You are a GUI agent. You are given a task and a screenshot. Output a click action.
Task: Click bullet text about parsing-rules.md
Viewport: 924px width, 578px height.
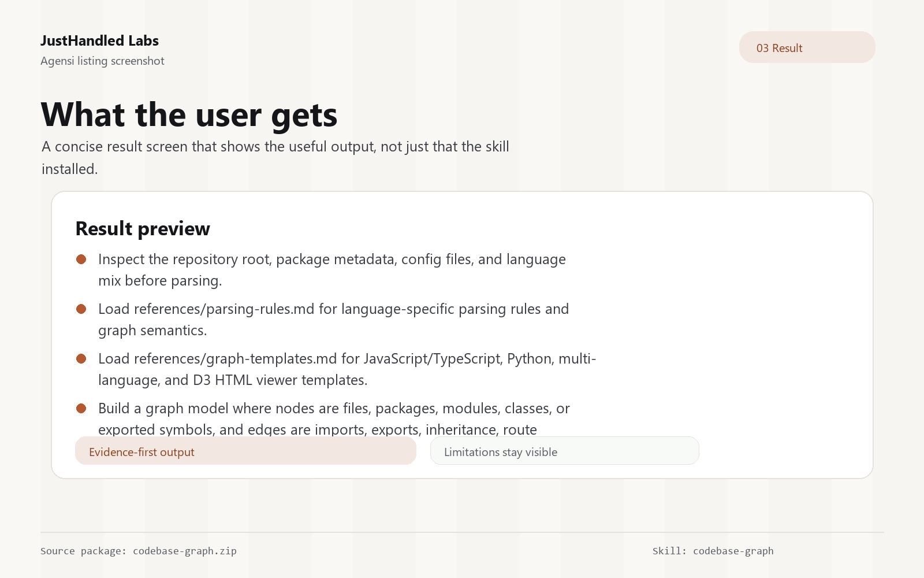pos(334,320)
